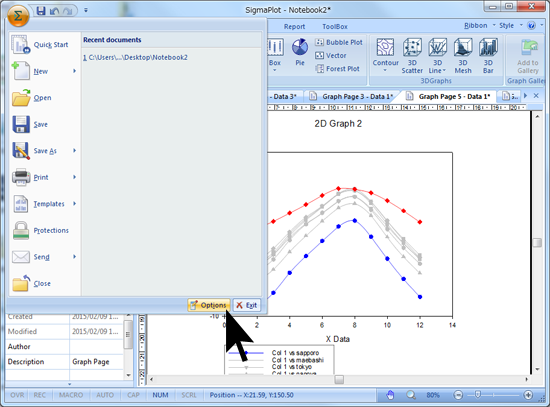
Task: Create a 3D Line plot
Action: (437, 56)
